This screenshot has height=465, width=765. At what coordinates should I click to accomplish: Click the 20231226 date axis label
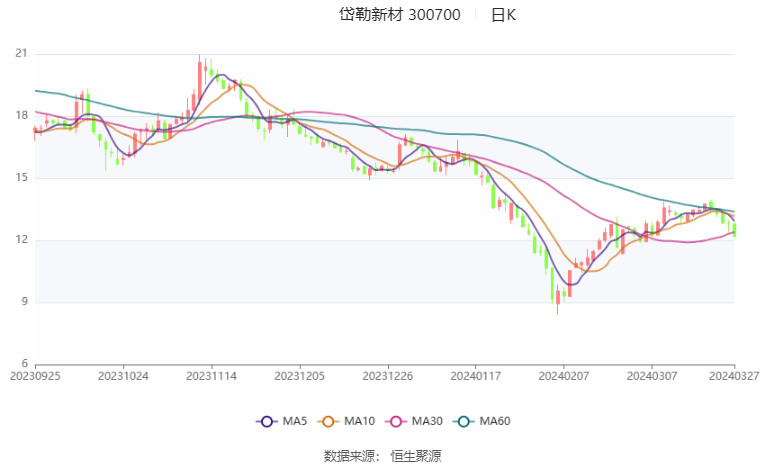click(x=388, y=376)
